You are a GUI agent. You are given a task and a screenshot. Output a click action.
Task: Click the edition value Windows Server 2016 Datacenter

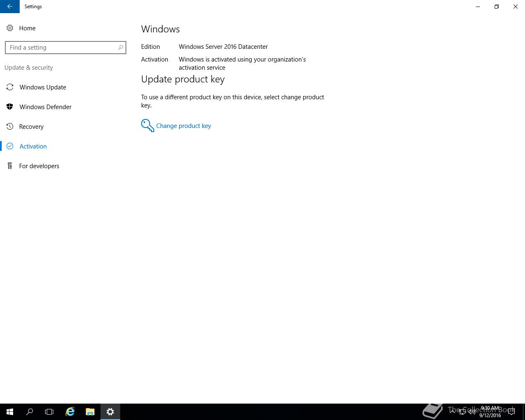(223, 47)
